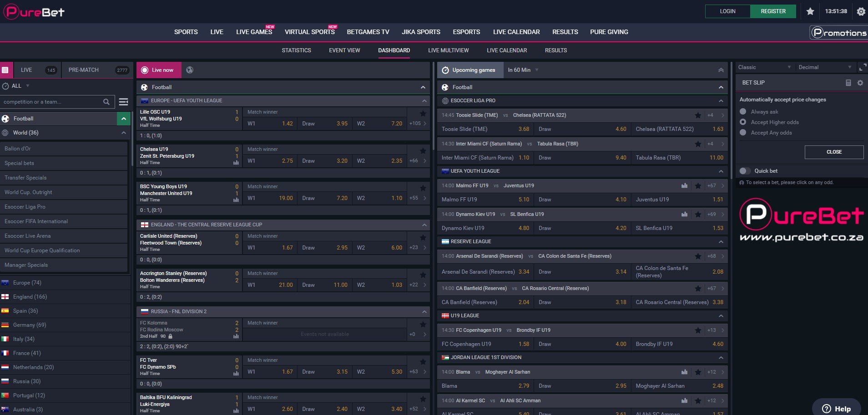Switch to the LIVE MULTIVIEW tab

pyautogui.click(x=448, y=50)
